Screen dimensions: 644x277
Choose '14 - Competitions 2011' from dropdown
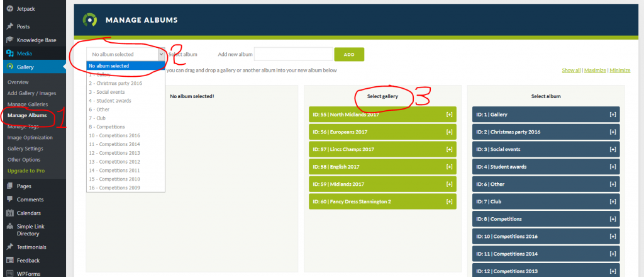[126, 170]
